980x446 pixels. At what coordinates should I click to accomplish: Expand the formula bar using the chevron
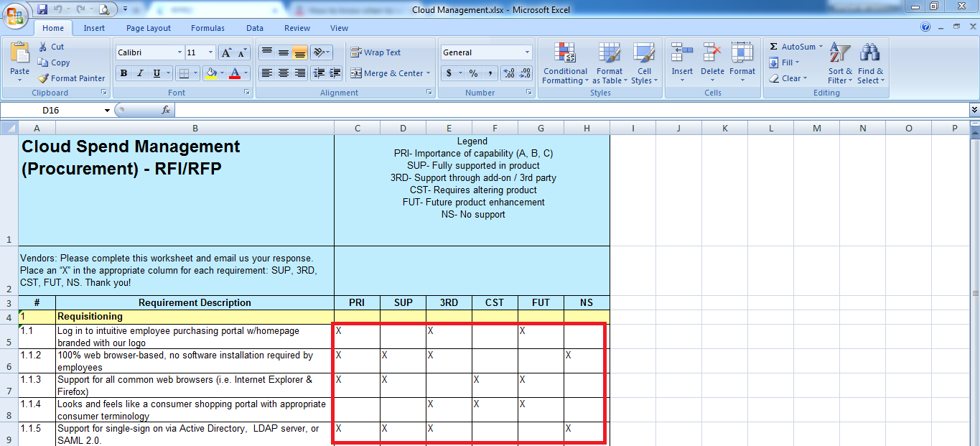tap(974, 110)
